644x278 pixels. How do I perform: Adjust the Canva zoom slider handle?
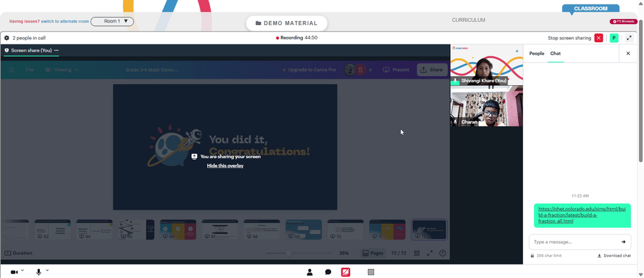[289, 253]
